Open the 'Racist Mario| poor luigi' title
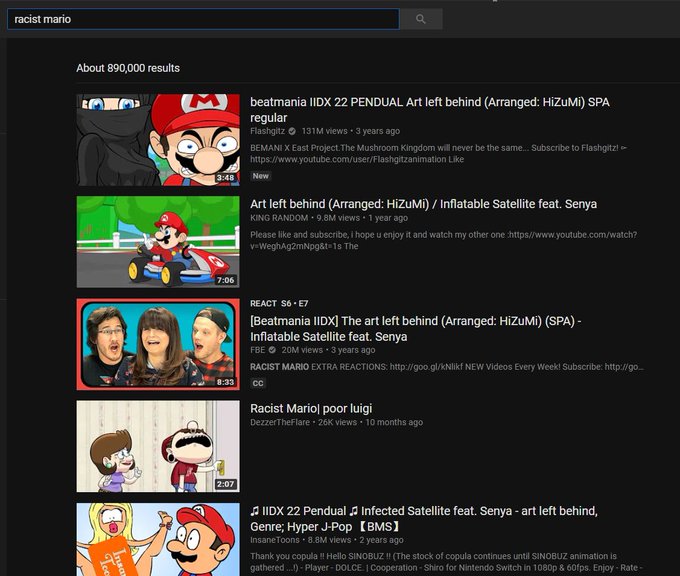The height and width of the screenshot is (576, 680). [x=311, y=409]
